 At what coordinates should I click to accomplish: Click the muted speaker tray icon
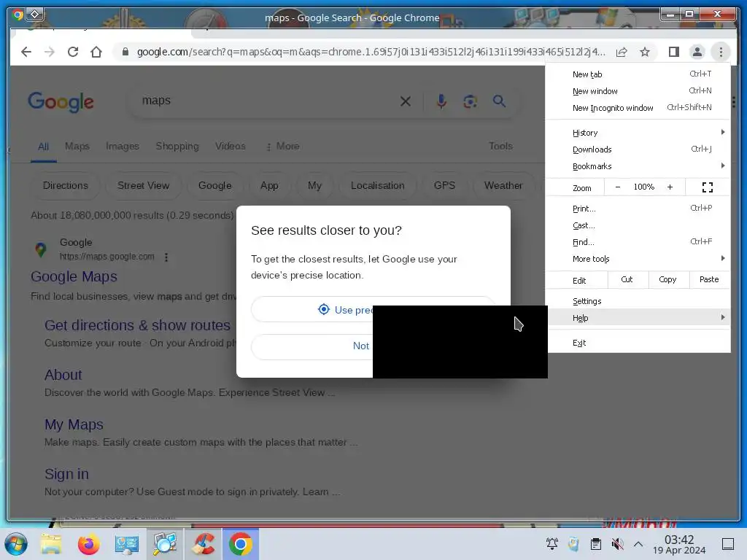[617, 544]
